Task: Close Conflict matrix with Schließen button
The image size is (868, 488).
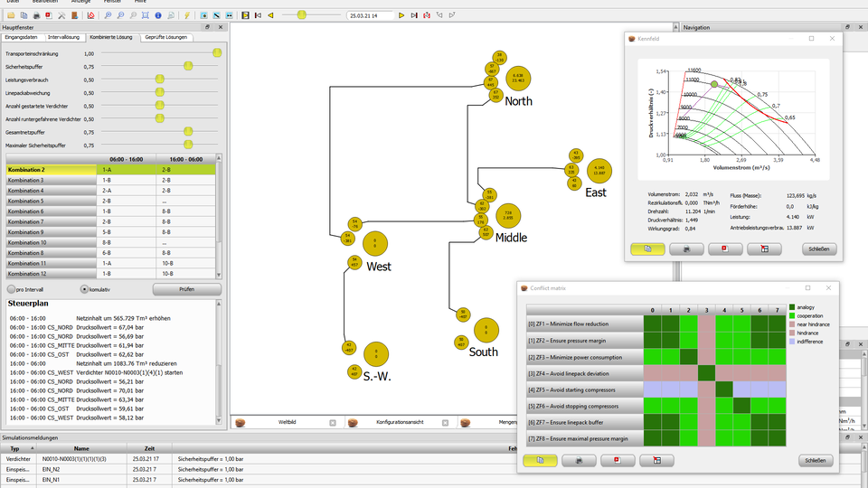Action: (816, 460)
